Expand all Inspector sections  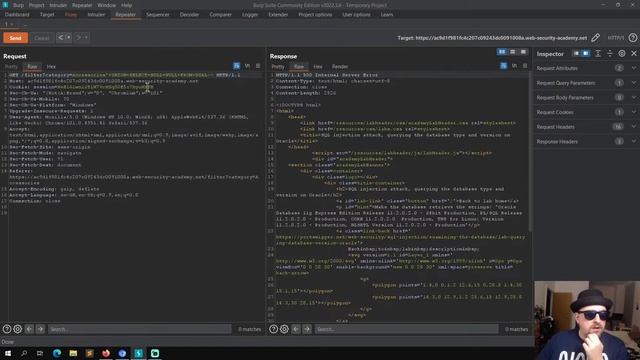pos(598,54)
